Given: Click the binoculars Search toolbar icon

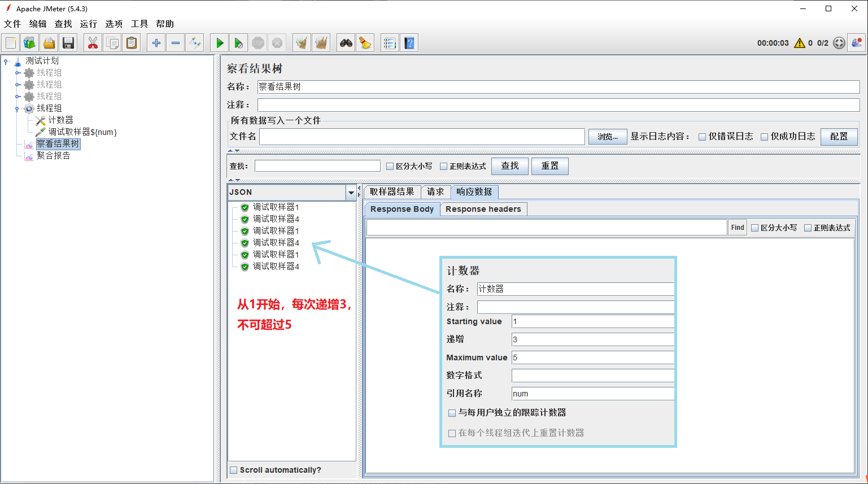Looking at the screenshot, I should pyautogui.click(x=346, y=43).
